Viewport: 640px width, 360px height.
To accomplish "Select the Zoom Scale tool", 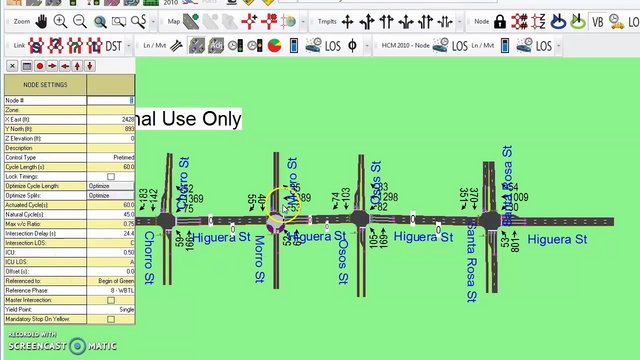I will pyautogui.click(x=138, y=21).
